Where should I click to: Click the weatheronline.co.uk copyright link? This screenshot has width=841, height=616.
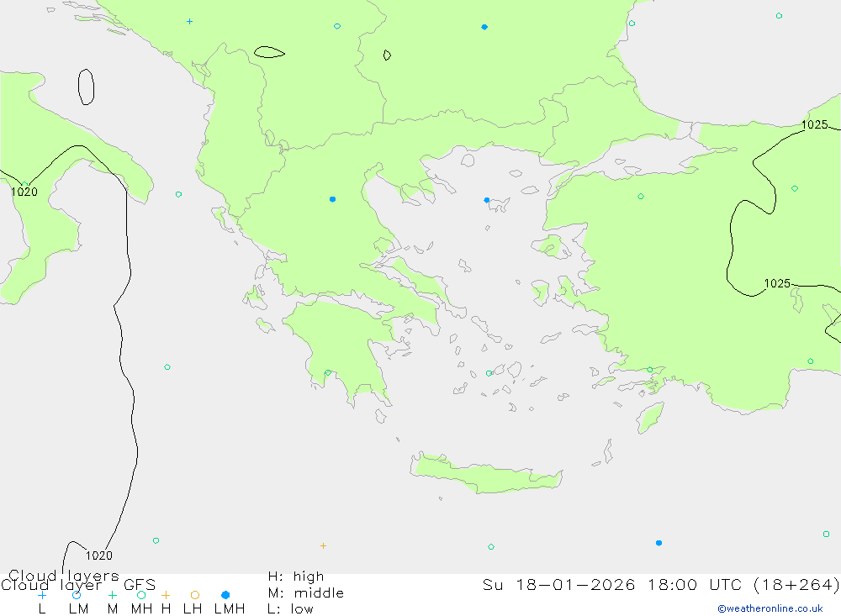point(770,608)
